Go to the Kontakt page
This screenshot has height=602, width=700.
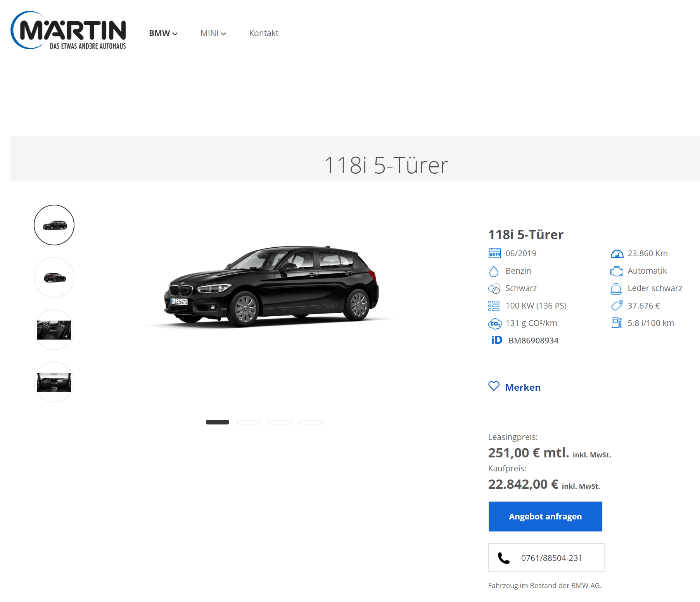pyautogui.click(x=264, y=33)
